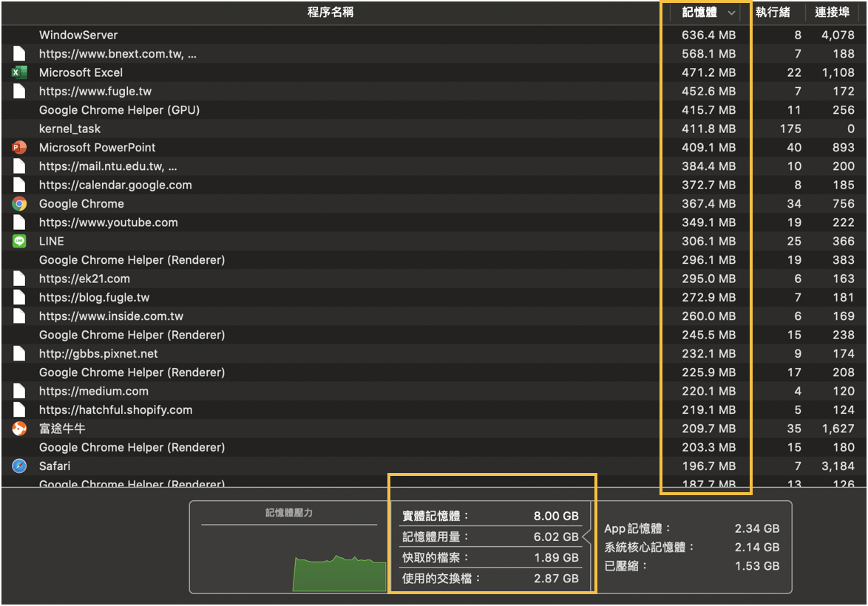This screenshot has height=606, width=868.
Task: Click the document icon beside https://www.inside.com.tw
Action: tap(19, 316)
